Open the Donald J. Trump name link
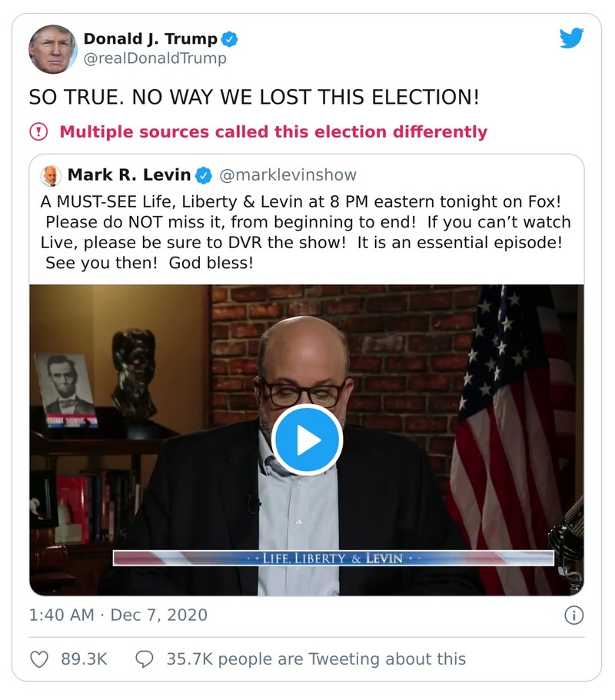The image size is (615, 700). [150, 39]
